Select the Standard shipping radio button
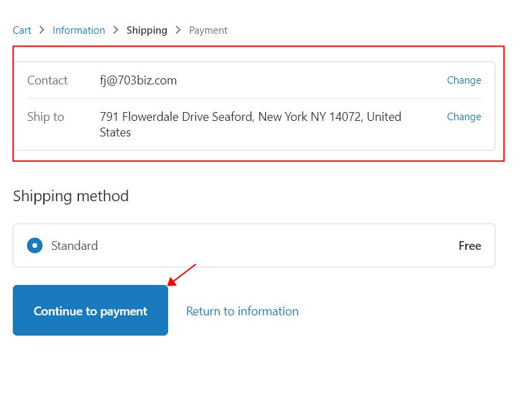This screenshot has height=420, width=530. [34, 246]
